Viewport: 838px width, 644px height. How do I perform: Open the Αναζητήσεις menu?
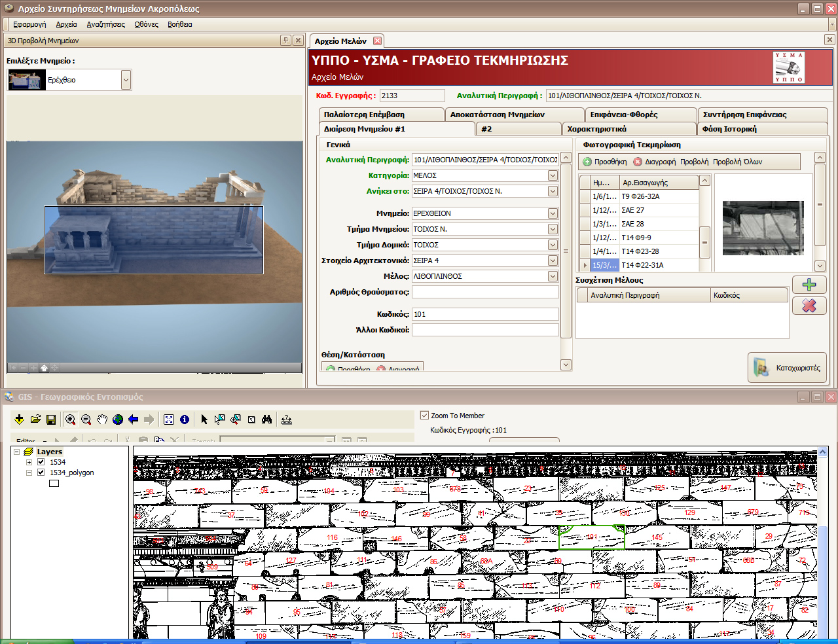click(105, 24)
